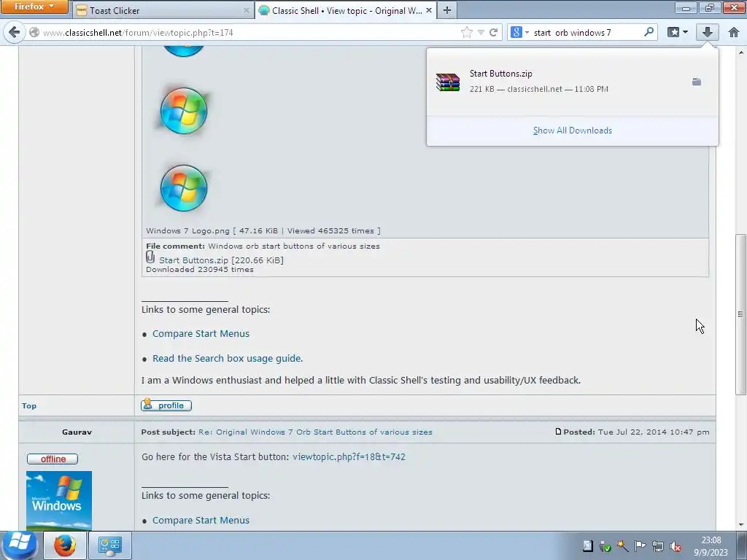Click Gaurav's Windows XP avatar image

click(59, 500)
